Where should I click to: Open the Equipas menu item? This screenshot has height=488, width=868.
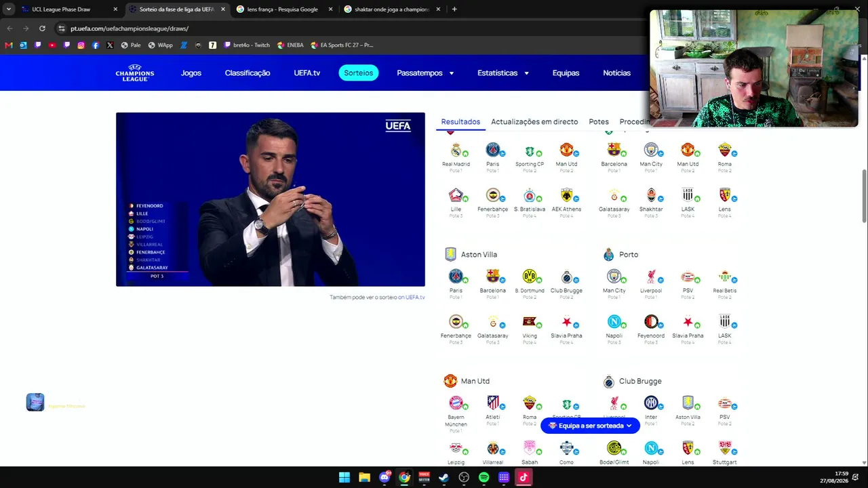click(566, 73)
